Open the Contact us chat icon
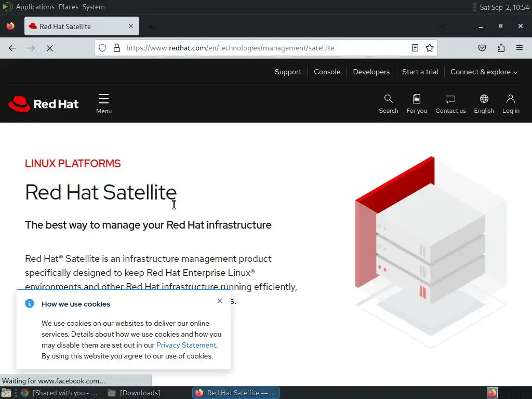Image resolution: width=532 pixels, height=399 pixels. (450, 104)
